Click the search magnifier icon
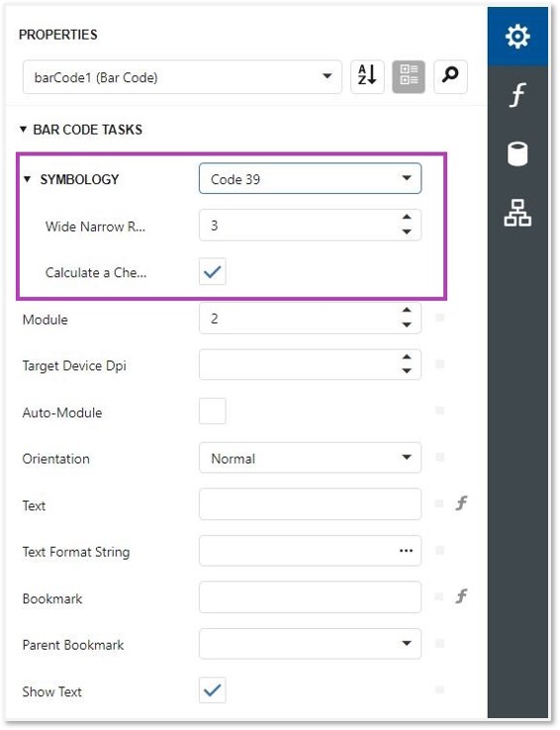Image resolution: width=560 pixels, height=730 pixels. 450,76
